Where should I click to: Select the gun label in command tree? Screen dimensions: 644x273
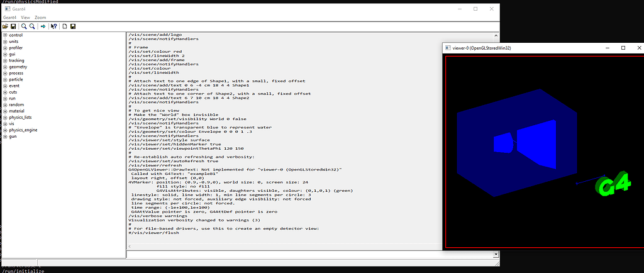13,136
